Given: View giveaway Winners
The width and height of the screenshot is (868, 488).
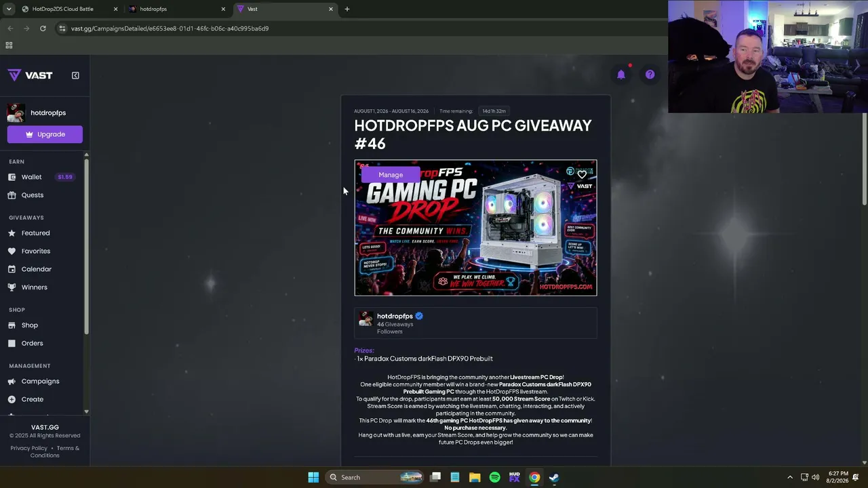Looking at the screenshot, I should (x=35, y=287).
